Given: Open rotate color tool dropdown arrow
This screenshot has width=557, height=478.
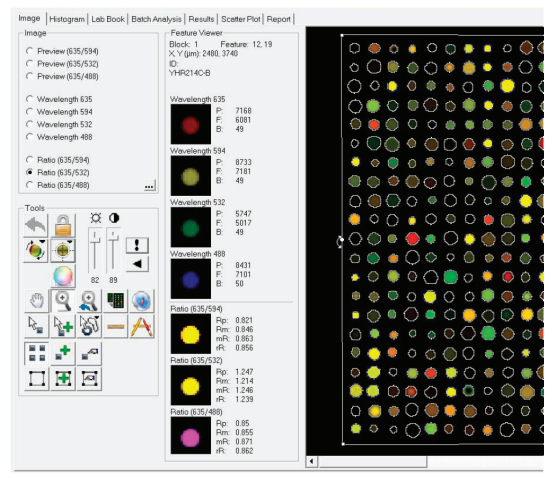Looking at the screenshot, I should click(x=43, y=241).
